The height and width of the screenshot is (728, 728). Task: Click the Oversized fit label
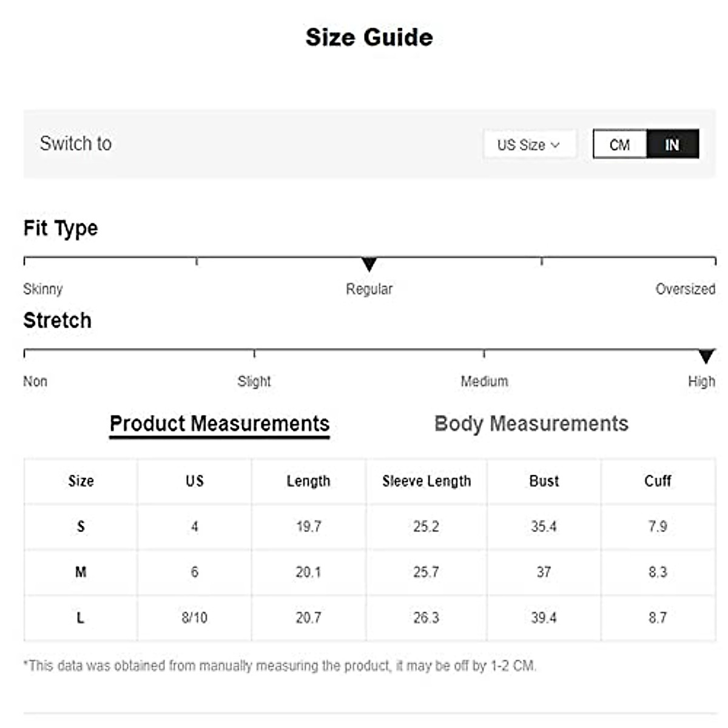[685, 289]
